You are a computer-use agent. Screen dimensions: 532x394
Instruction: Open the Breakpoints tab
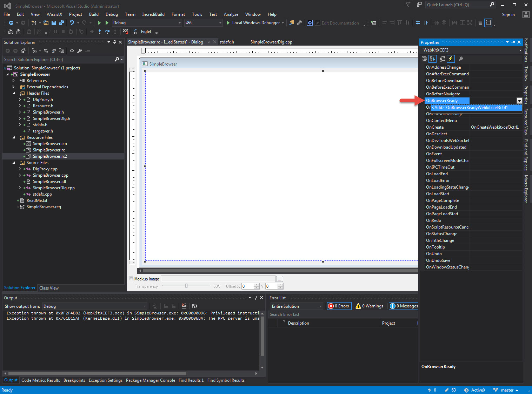[74, 380]
